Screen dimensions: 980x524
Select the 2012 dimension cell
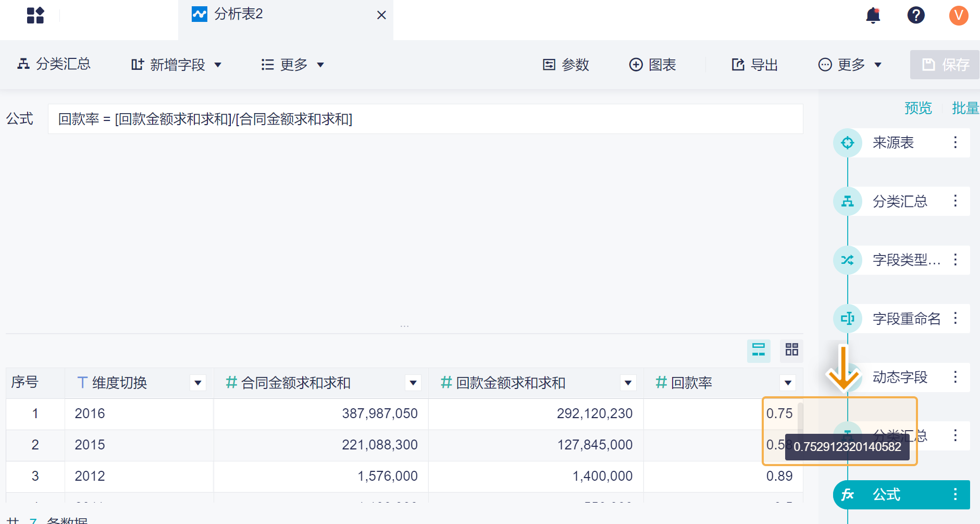click(x=139, y=477)
